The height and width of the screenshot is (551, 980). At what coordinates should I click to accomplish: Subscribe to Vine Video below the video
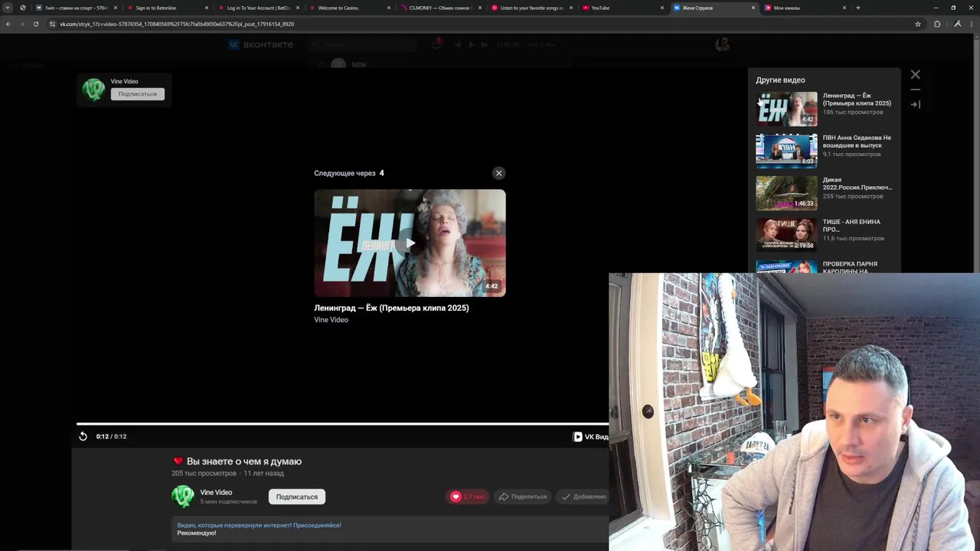(x=296, y=497)
